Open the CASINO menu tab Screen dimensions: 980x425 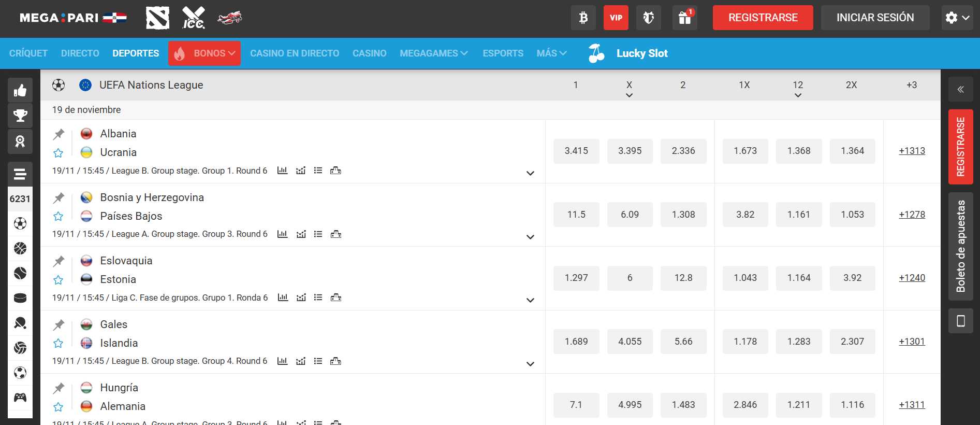tap(370, 53)
